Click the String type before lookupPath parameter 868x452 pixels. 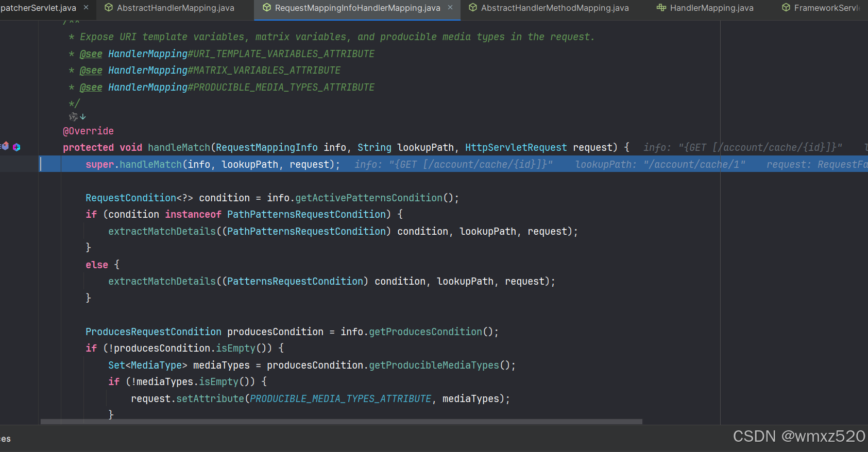click(x=375, y=147)
